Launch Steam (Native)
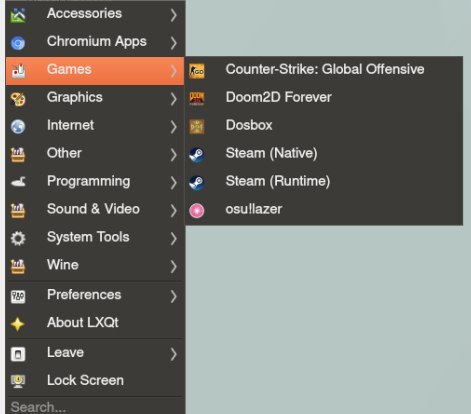The height and width of the screenshot is (414, 471). click(324, 155)
